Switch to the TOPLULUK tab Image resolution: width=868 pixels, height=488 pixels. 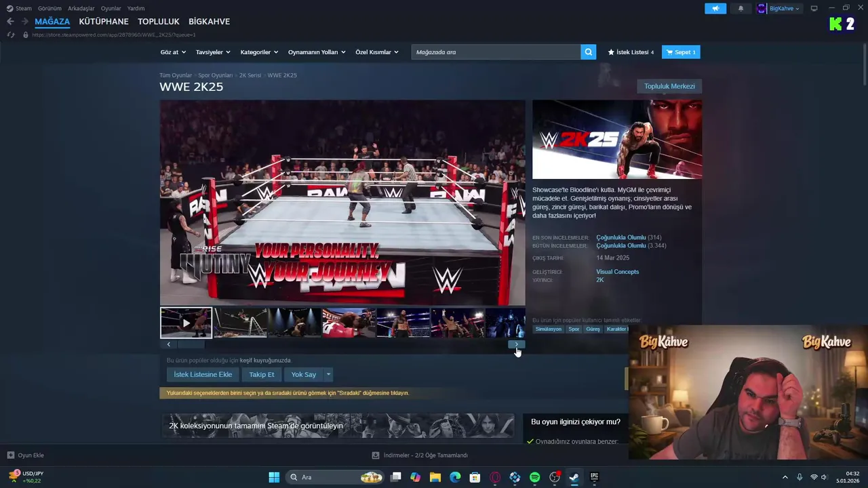[x=159, y=22]
